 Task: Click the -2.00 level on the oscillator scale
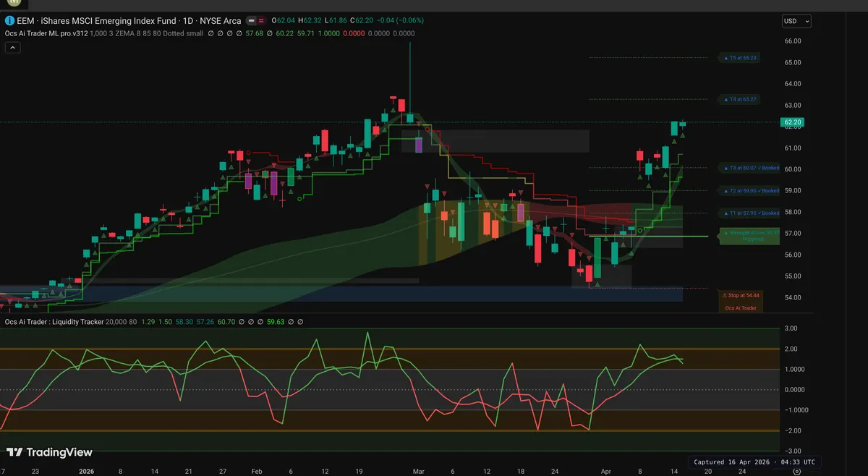click(791, 430)
